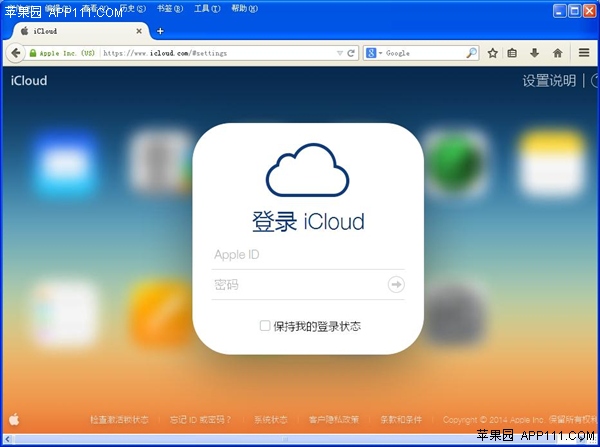Go back with the browser back arrow
Image resolution: width=600 pixels, height=447 pixels.
pos(15,53)
